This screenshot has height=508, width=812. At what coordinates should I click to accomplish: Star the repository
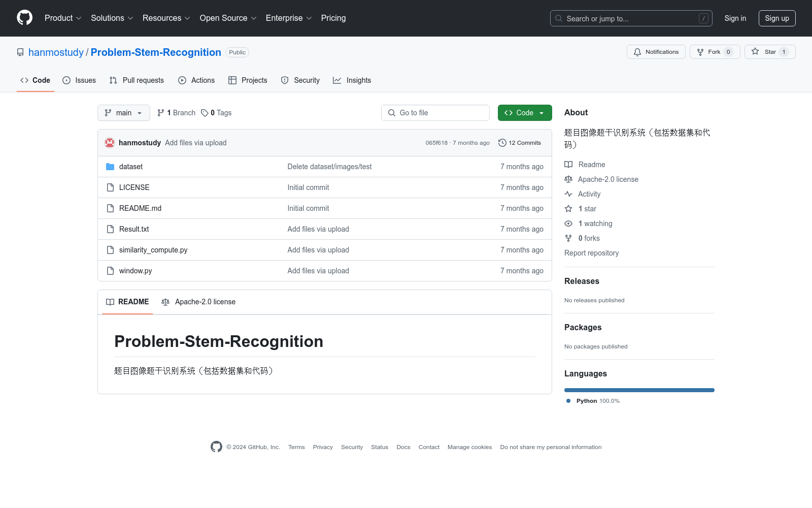coord(770,52)
